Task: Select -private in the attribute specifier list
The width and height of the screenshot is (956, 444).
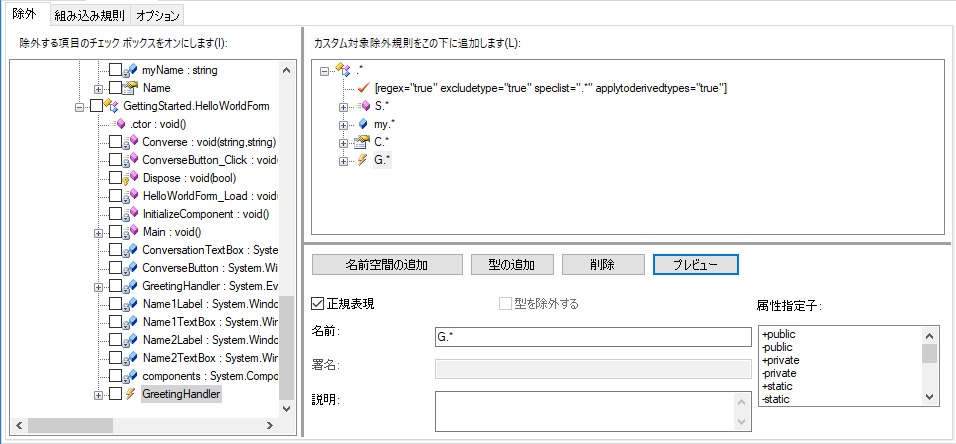Action: (x=780, y=373)
